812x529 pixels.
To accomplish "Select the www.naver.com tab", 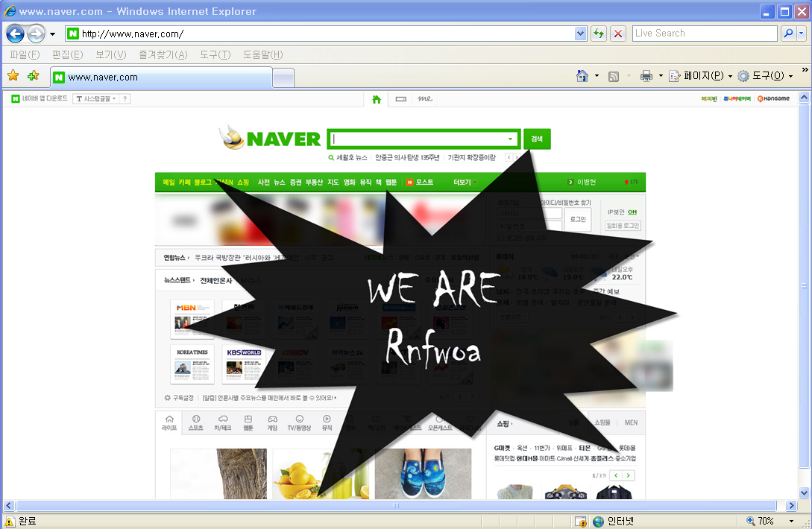I will click(161, 77).
